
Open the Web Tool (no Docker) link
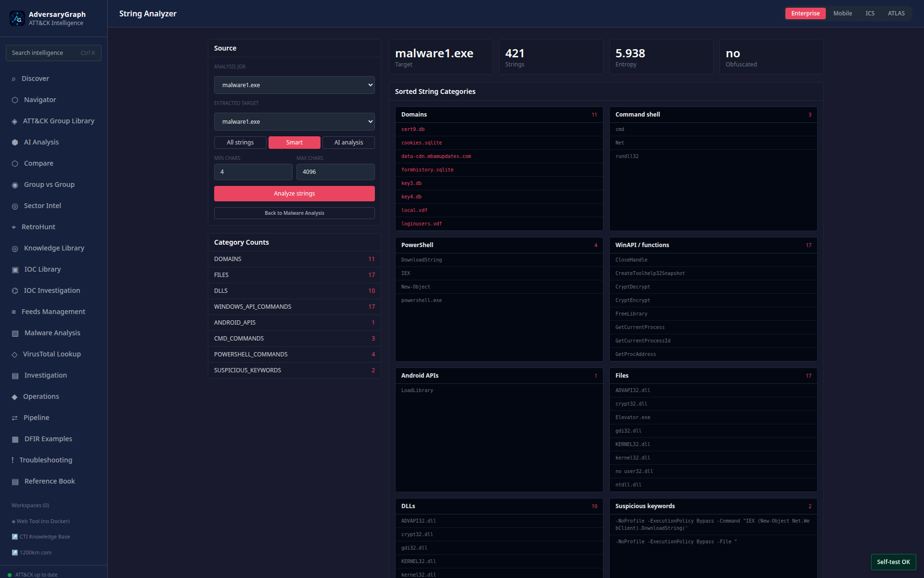[40, 521]
